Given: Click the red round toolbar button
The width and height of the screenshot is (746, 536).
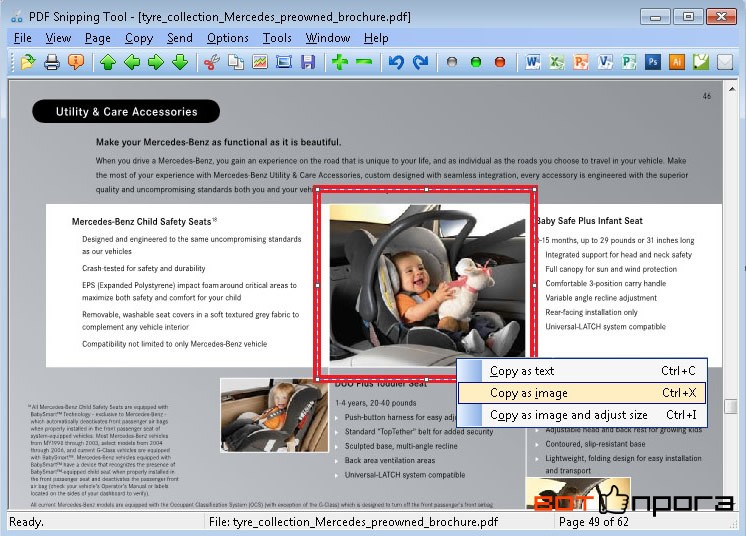Looking at the screenshot, I should (x=500, y=62).
